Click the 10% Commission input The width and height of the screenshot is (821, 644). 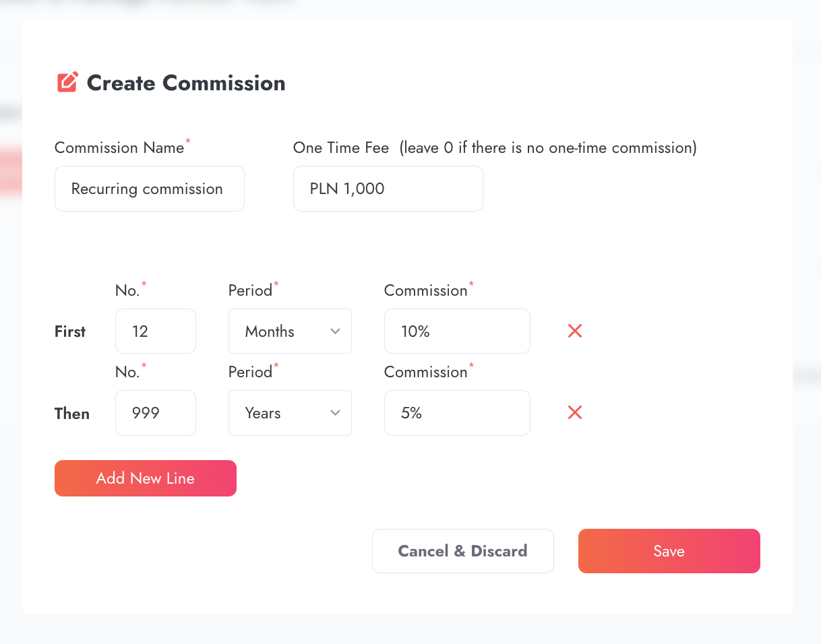pyautogui.click(x=456, y=331)
